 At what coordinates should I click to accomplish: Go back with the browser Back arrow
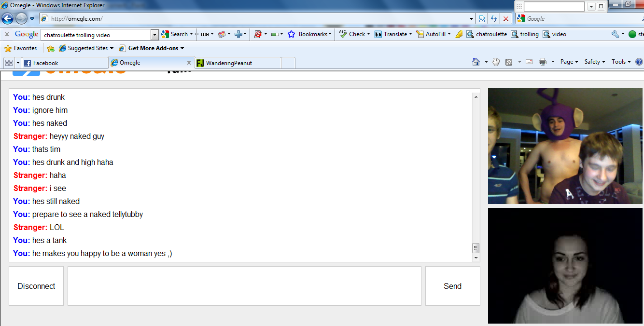tap(7, 19)
